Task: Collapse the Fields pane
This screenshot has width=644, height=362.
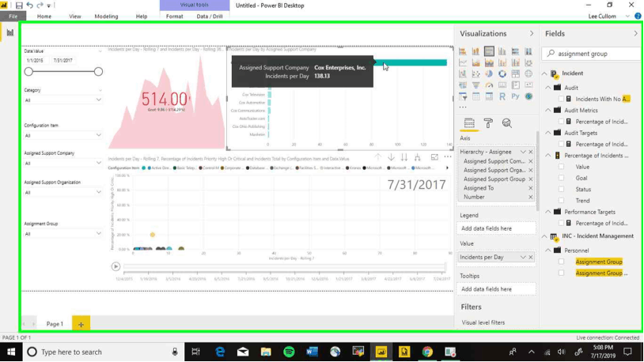Action: tap(635, 34)
